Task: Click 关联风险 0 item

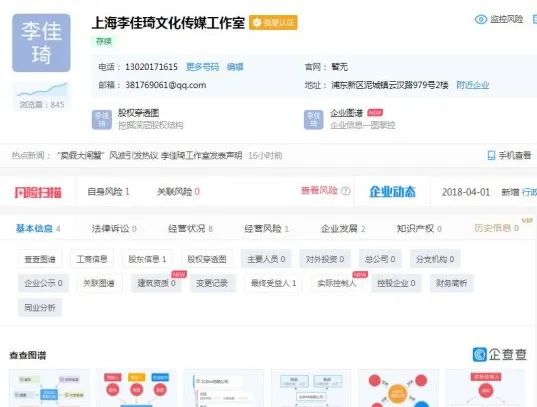Action: point(178,192)
